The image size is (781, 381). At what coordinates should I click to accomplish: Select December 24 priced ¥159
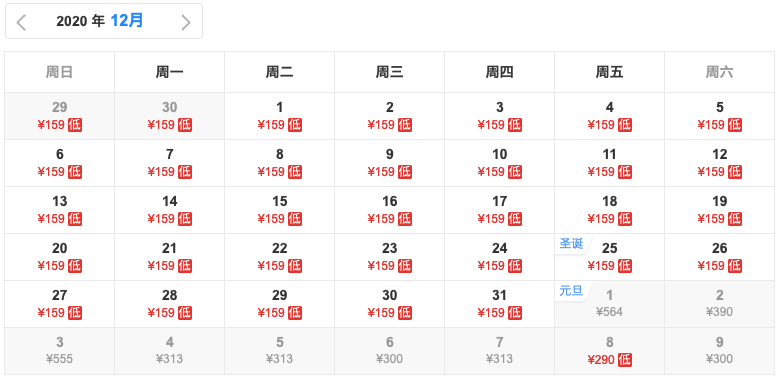[500, 257]
